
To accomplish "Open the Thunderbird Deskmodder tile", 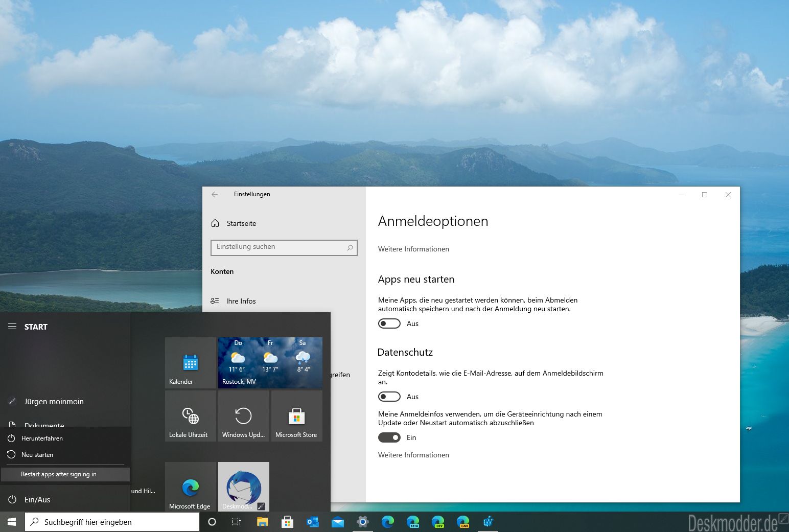I will [x=244, y=487].
